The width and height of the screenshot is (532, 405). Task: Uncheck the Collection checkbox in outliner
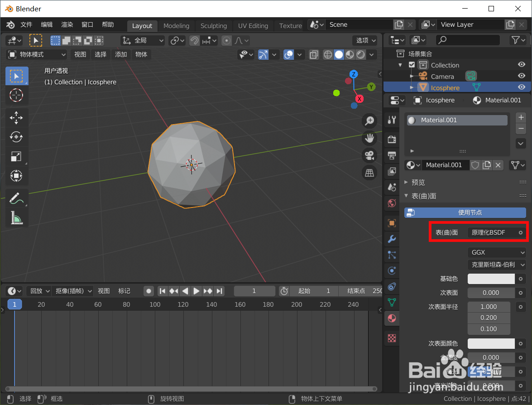[x=412, y=64]
